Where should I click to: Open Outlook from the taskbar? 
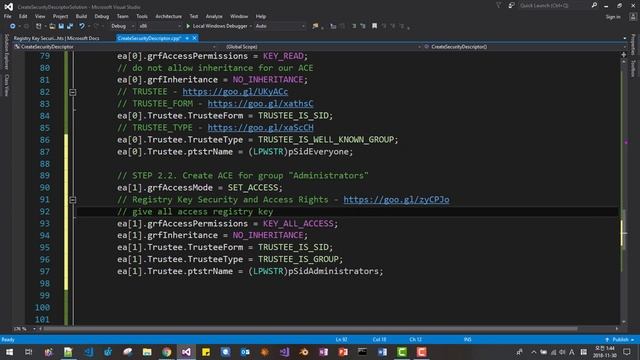[245, 352]
